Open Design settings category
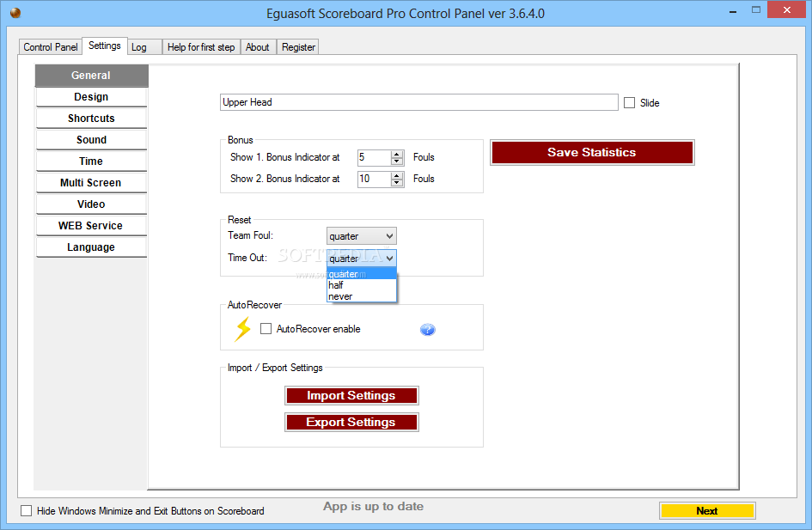 click(x=91, y=97)
